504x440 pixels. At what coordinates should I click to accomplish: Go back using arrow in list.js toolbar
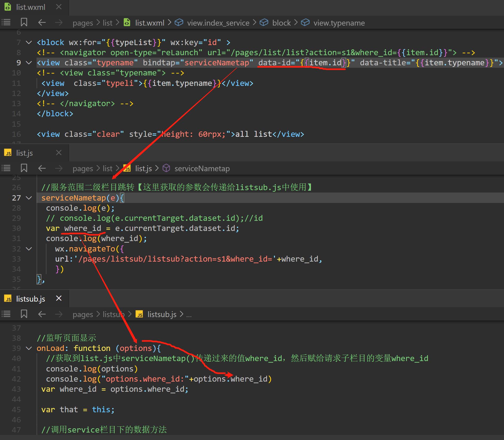pos(42,168)
